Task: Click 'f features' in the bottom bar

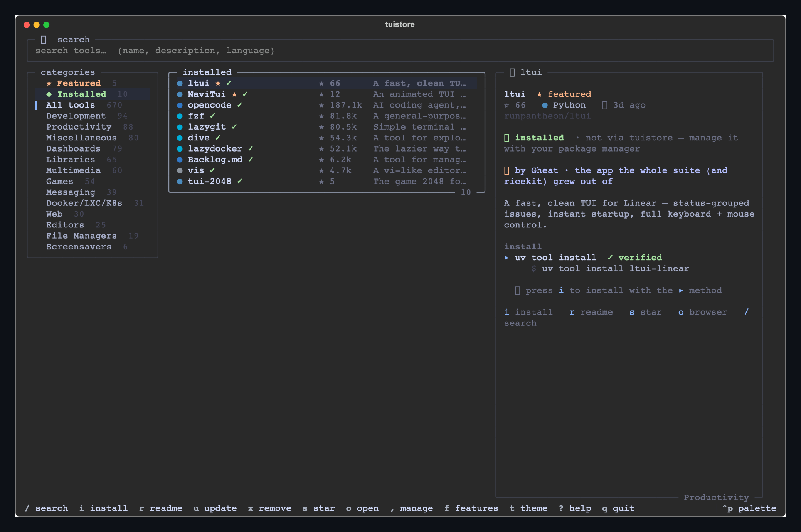Action: (x=471, y=508)
